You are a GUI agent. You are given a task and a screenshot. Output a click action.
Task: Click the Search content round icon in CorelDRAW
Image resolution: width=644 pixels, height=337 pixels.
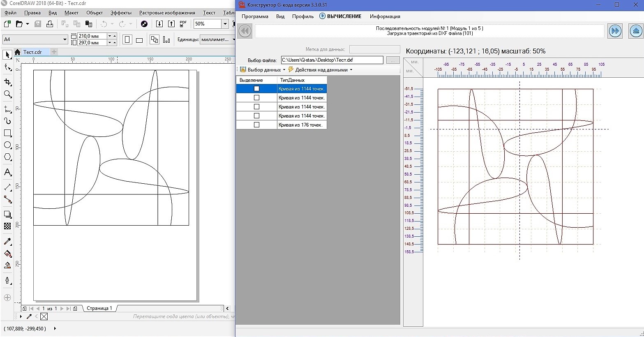(x=144, y=24)
